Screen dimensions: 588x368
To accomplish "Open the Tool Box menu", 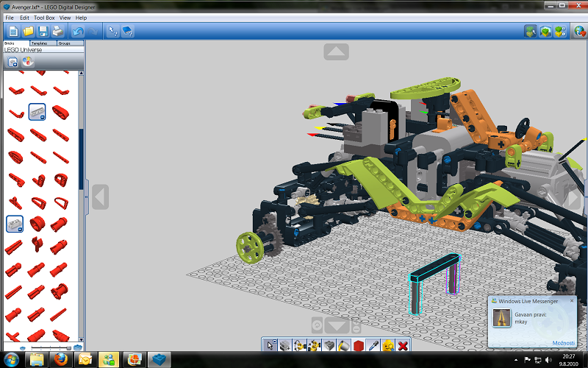I will (x=44, y=18).
